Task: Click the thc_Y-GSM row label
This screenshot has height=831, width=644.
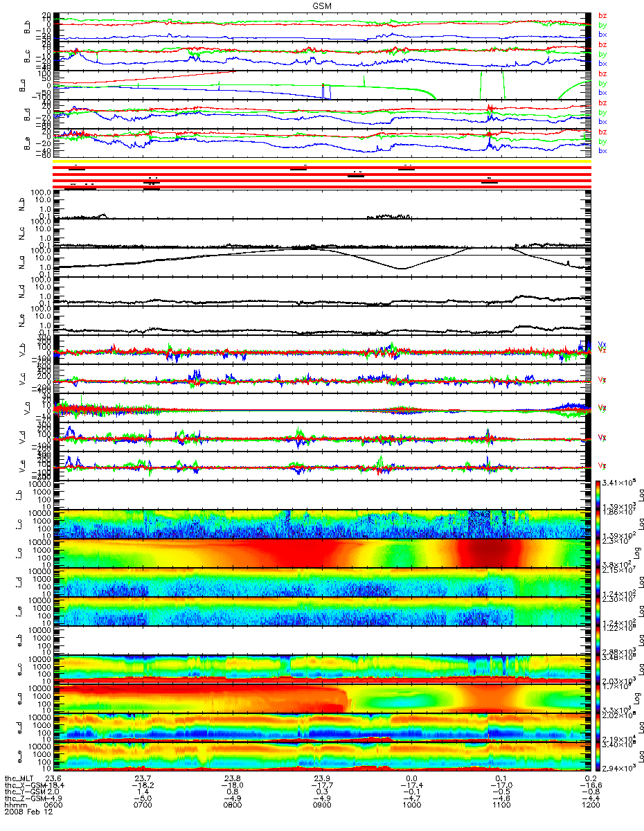Action: pyautogui.click(x=24, y=792)
